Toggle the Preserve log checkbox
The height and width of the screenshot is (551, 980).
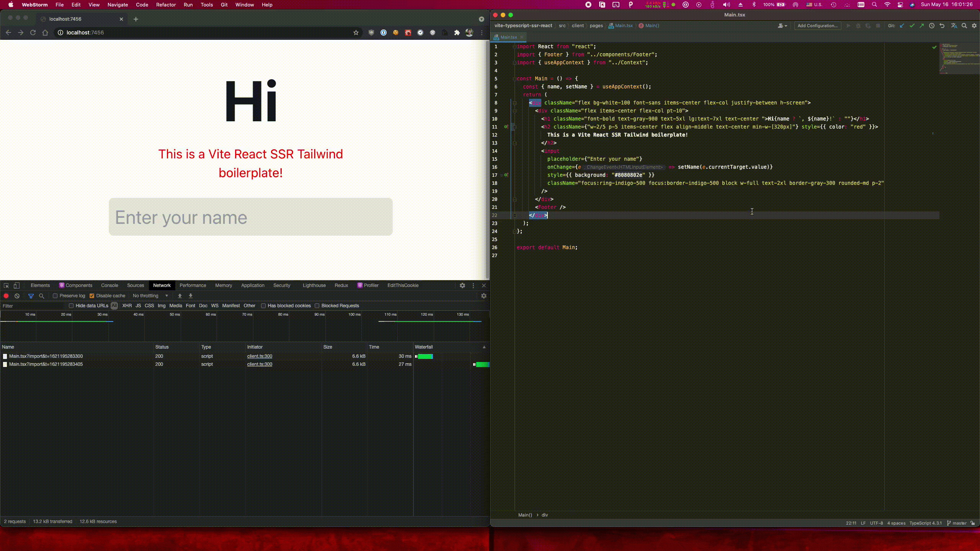55,296
